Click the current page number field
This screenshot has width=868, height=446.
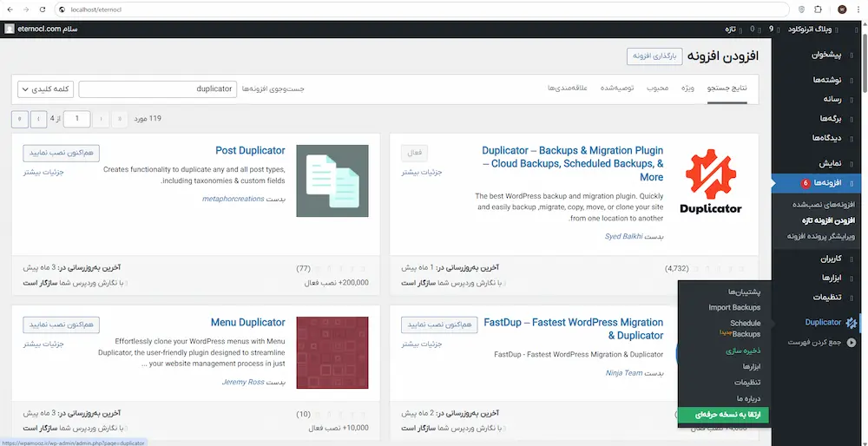(x=77, y=118)
